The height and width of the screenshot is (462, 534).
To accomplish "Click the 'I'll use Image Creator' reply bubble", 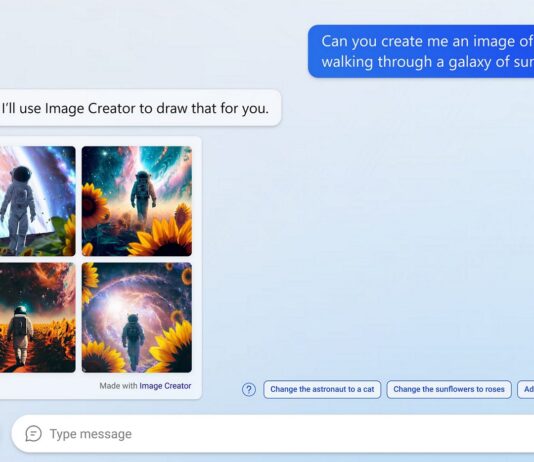I will (x=140, y=108).
